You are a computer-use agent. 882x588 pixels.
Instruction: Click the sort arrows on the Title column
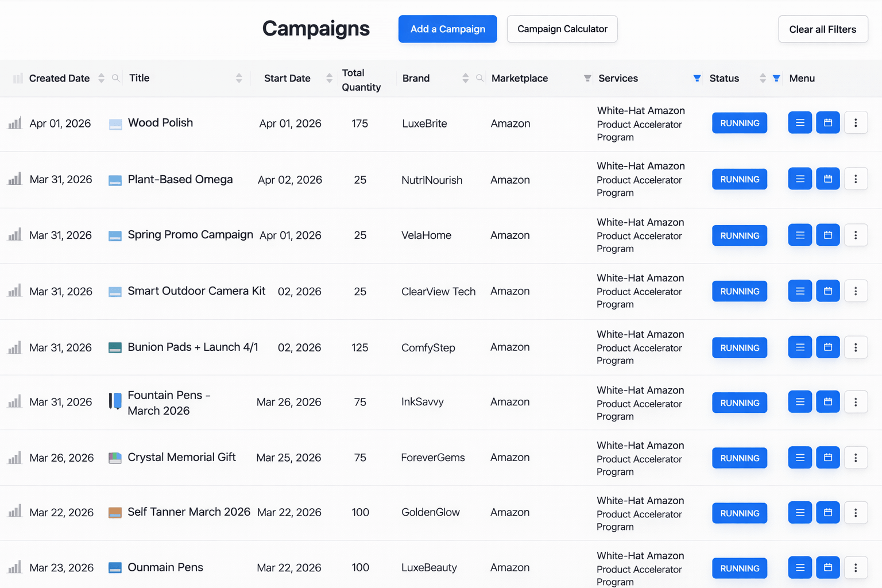click(239, 78)
